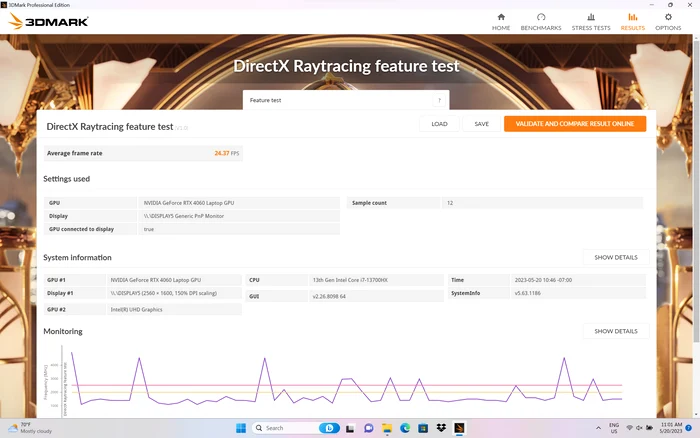Click the feature test help question mark
This screenshot has width=700, height=438.
(x=439, y=100)
